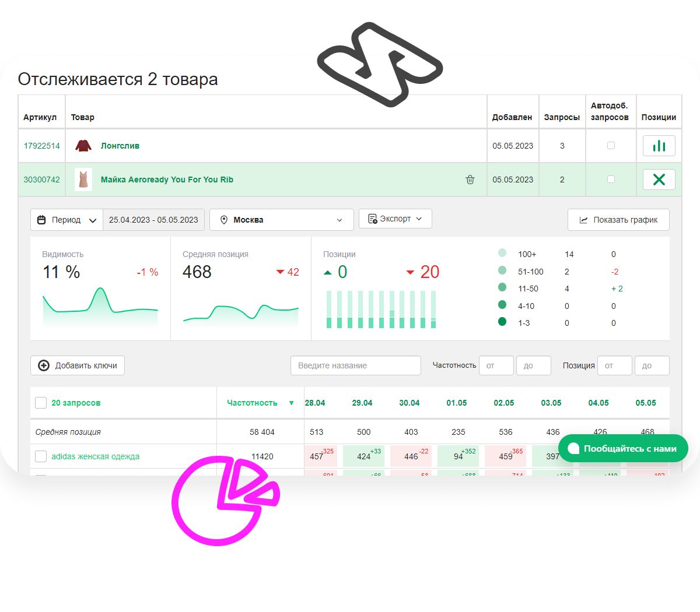Check the select-all 20 запросов checkbox

(41, 402)
